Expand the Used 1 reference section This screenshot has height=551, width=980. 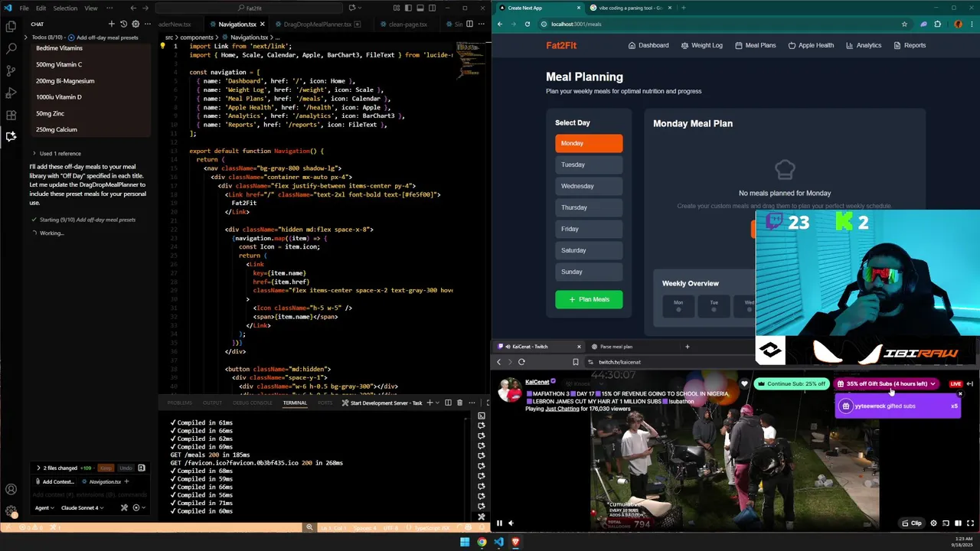(x=34, y=153)
